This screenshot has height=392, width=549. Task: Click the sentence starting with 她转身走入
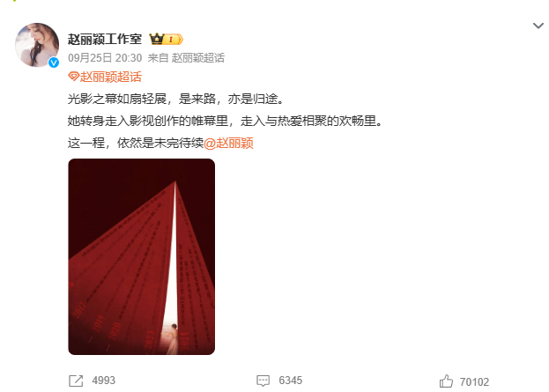[225, 121]
